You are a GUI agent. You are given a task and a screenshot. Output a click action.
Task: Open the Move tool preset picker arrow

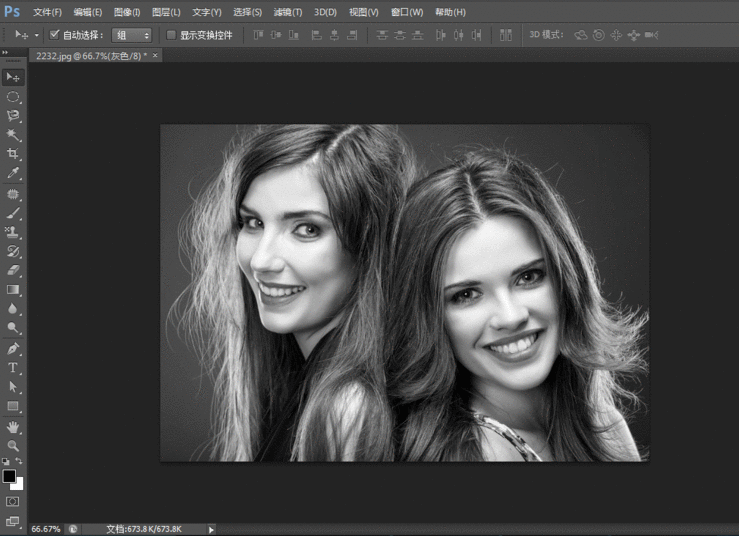coord(37,34)
